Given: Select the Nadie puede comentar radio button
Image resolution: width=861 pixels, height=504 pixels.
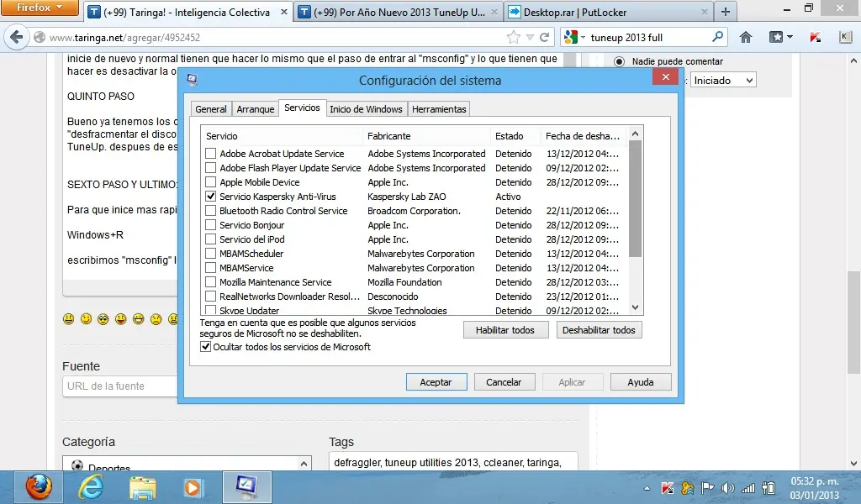Looking at the screenshot, I should click(619, 61).
